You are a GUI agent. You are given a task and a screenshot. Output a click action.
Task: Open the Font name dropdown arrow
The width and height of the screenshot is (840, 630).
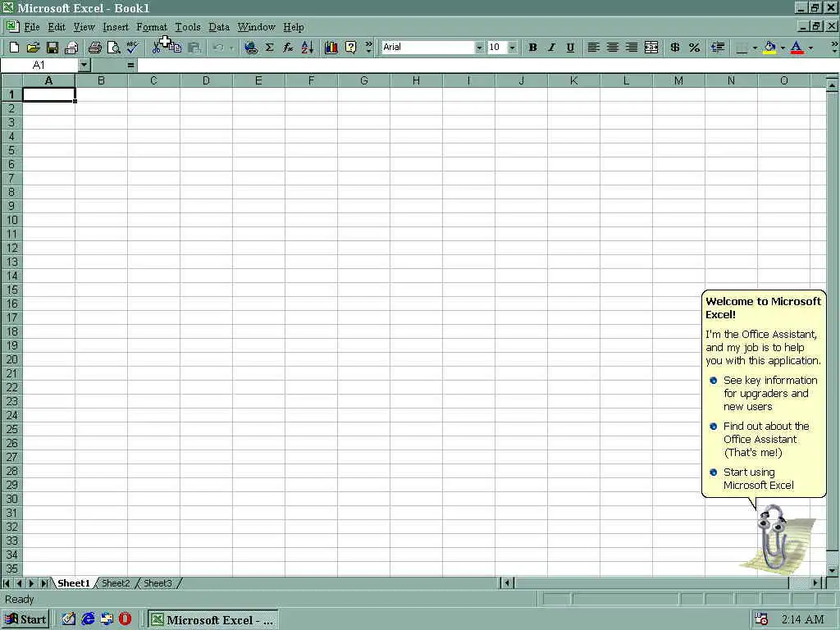coord(479,48)
